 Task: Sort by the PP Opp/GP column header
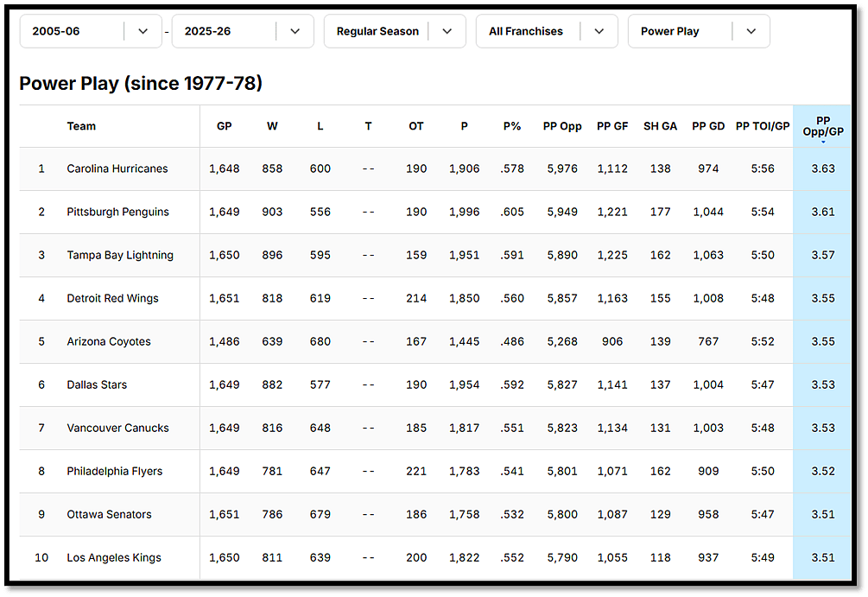coord(822,127)
